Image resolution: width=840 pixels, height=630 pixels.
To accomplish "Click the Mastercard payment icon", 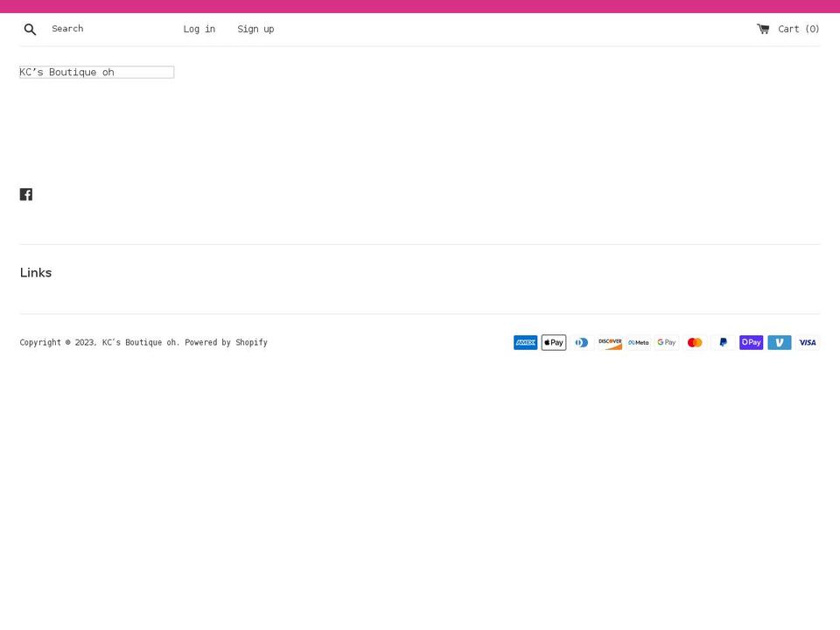I will [x=695, y=342].
